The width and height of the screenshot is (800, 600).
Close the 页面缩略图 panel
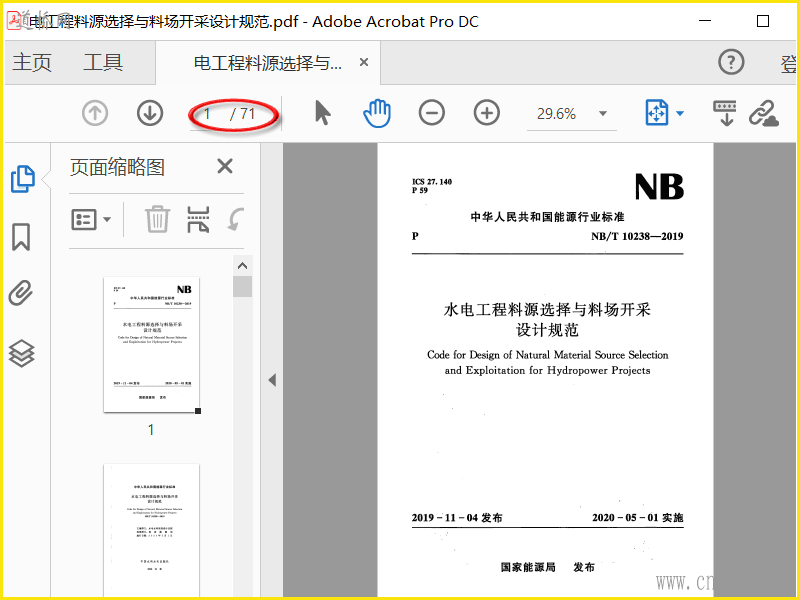click(x=225, y=166)
